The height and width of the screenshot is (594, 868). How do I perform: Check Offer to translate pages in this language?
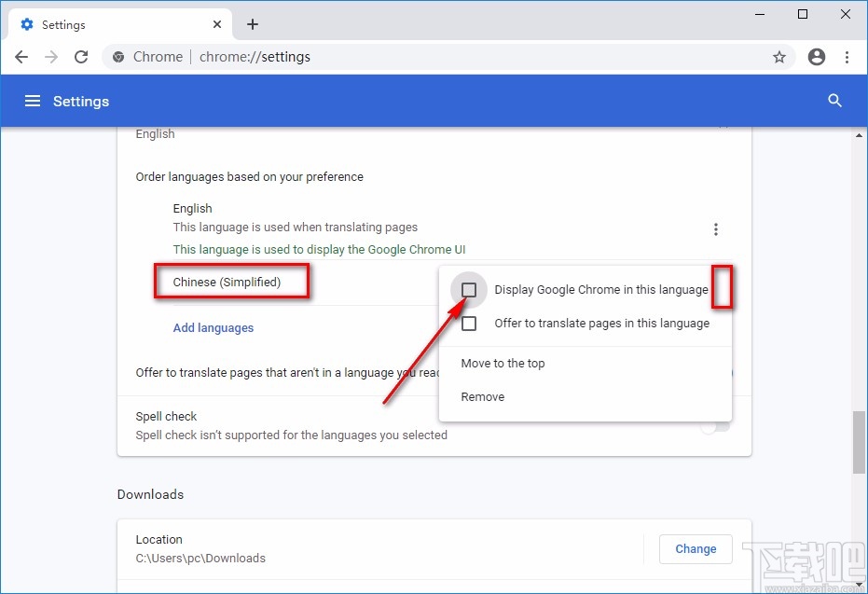469,324
